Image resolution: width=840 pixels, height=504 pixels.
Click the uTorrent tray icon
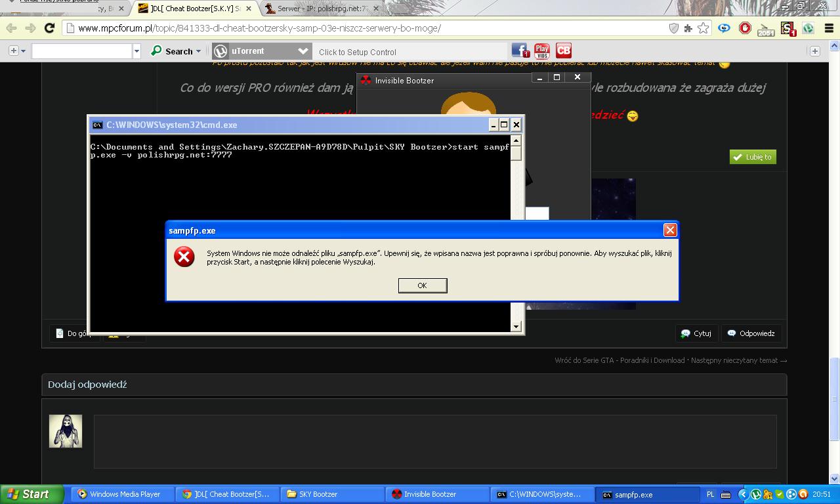pos(755,495)
